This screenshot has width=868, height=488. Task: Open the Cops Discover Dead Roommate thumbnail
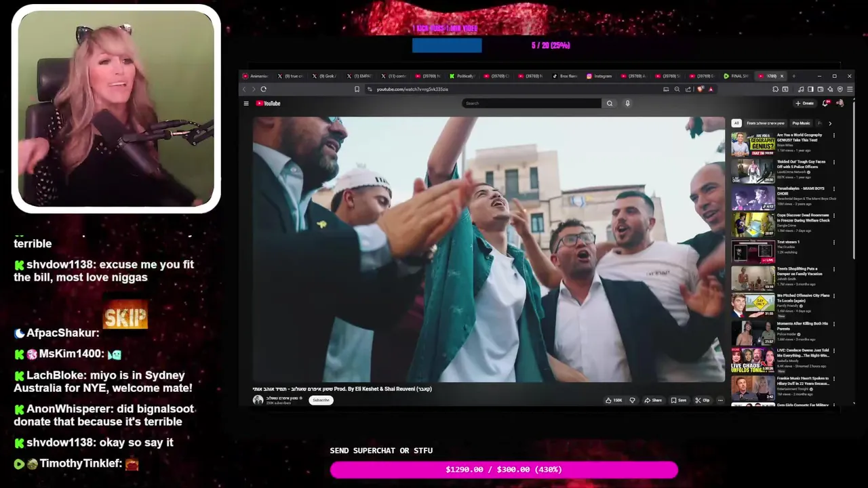(x=753, y=224)
